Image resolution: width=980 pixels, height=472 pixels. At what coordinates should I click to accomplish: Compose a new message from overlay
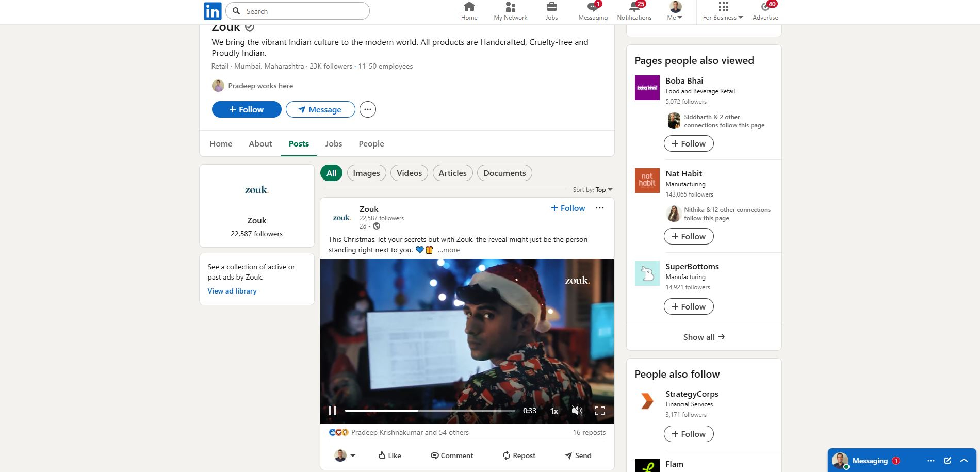(x=948, y=461)
